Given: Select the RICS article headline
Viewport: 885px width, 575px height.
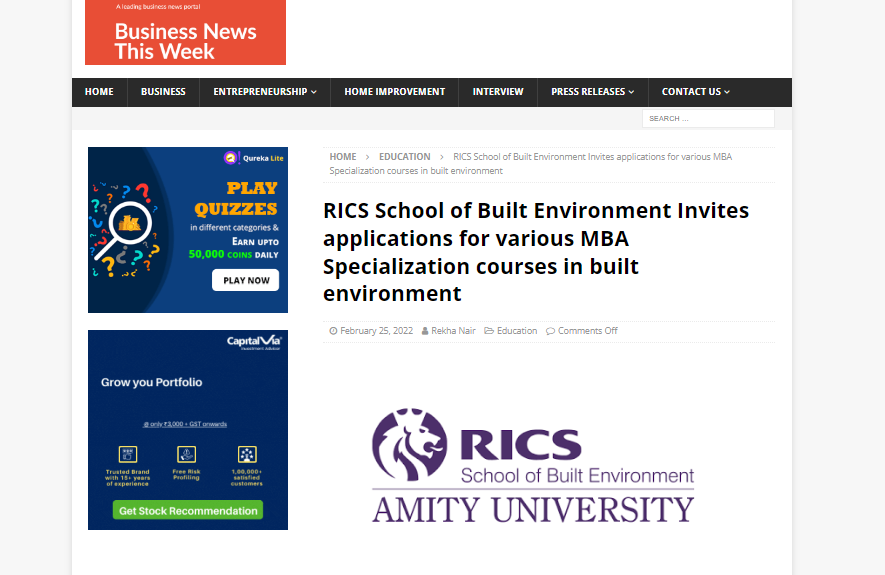Looking at the screenshot, I should pyautogui.click(x=536, y=252).
